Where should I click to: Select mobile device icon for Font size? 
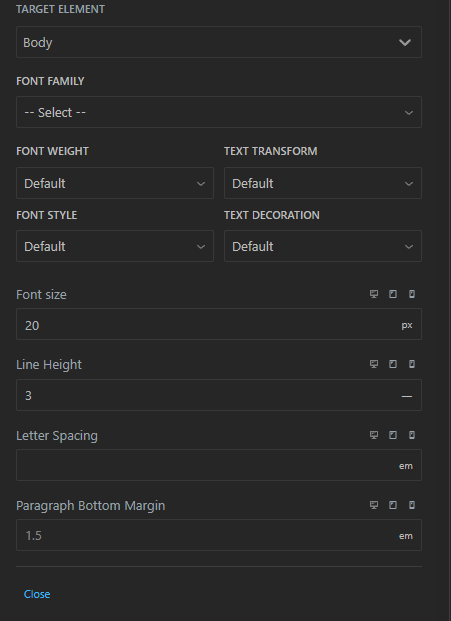coord(412,294)
